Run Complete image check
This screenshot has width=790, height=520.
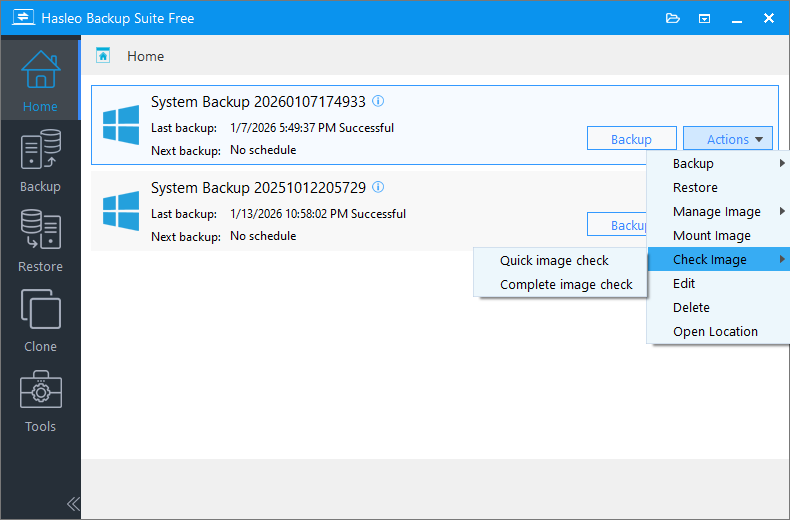[x=560, y=285]
